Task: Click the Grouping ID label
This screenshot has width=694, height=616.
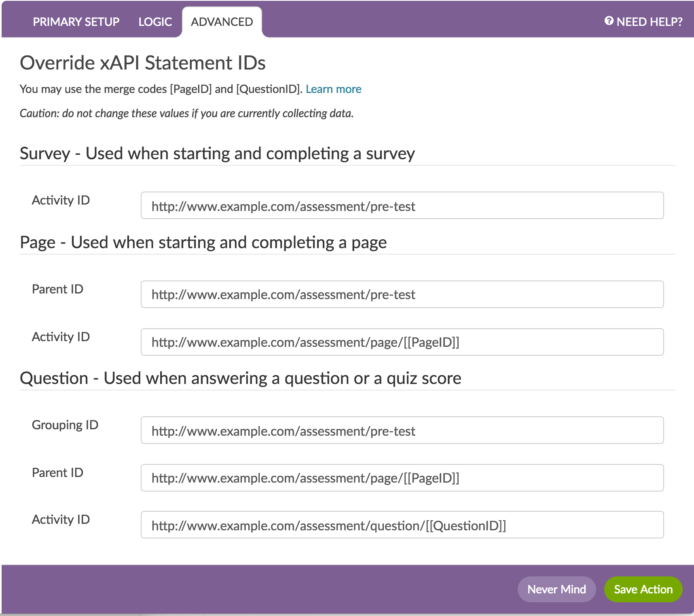Action: pyautogui.click(x=65, y=425)
